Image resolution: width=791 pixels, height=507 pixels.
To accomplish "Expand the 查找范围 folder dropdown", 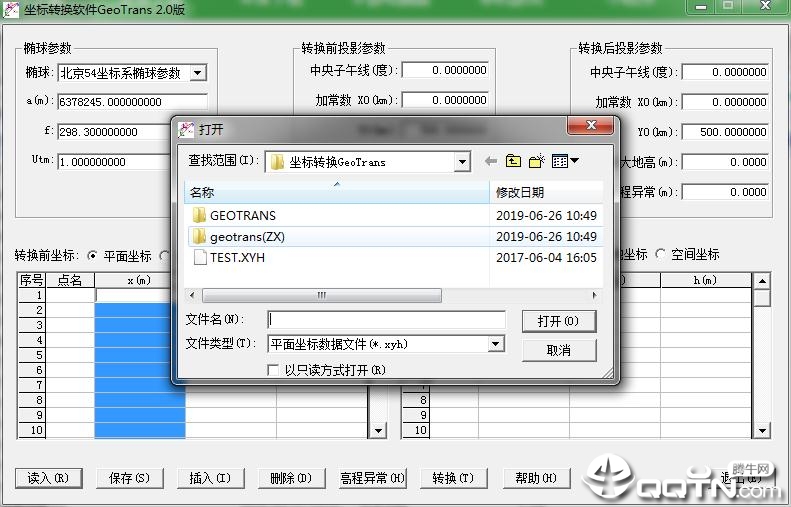I will (461, 162).
